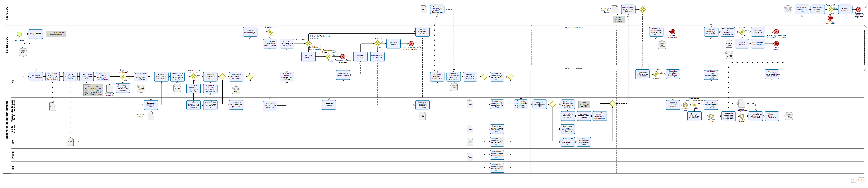Click the green start event Curso reconhecido

(x=19, y=34)
